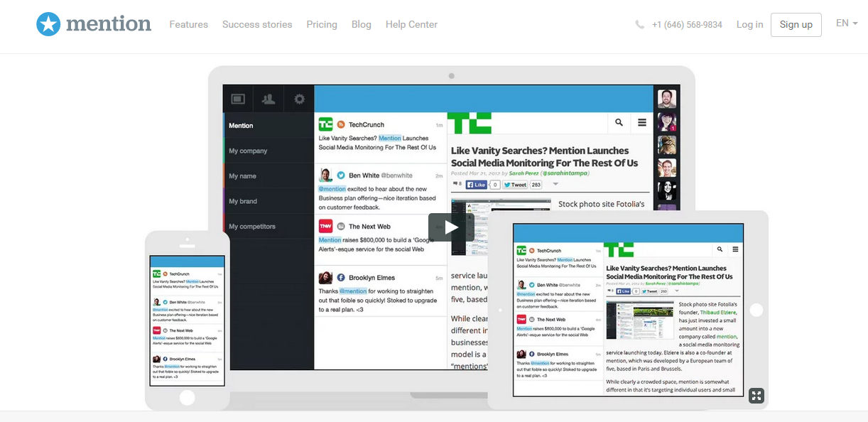Click the Sign up button

(x=796, y=24)
